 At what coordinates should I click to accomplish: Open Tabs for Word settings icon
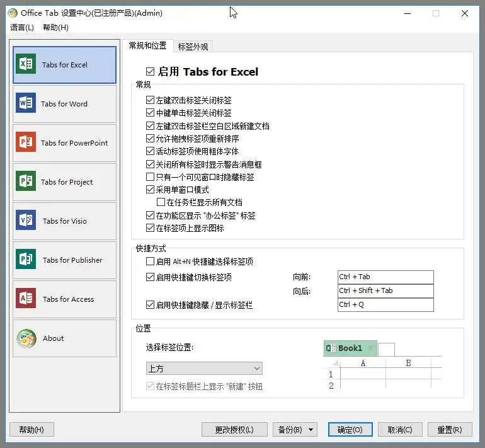pos(26,104)
